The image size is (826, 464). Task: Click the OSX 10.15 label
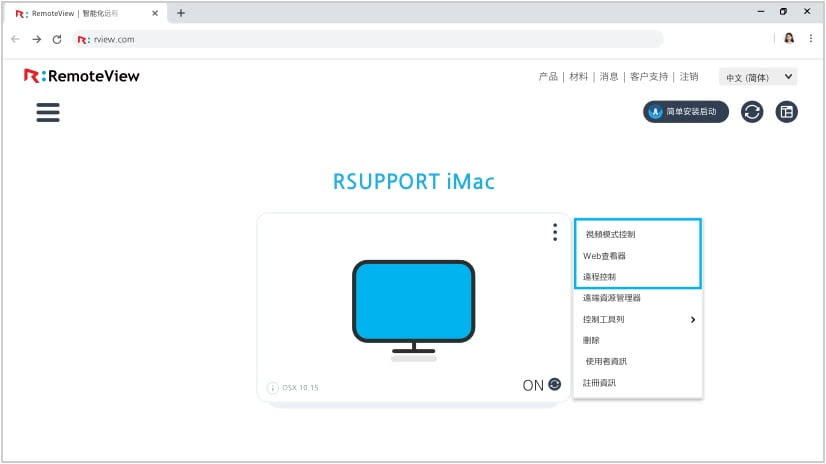pyautogui.click(x=300, y=388)
